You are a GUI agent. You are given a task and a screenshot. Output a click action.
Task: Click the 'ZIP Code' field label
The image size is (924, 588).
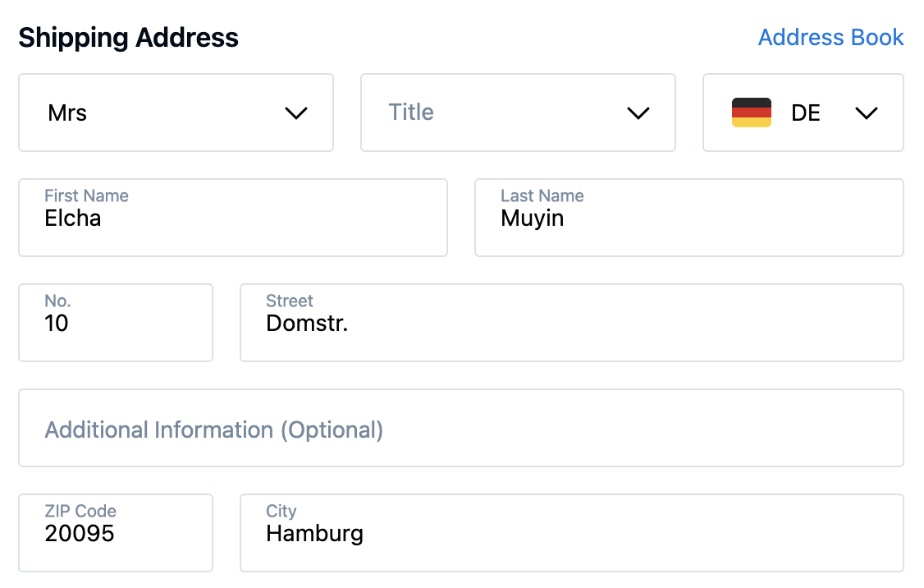coord(80,511)
